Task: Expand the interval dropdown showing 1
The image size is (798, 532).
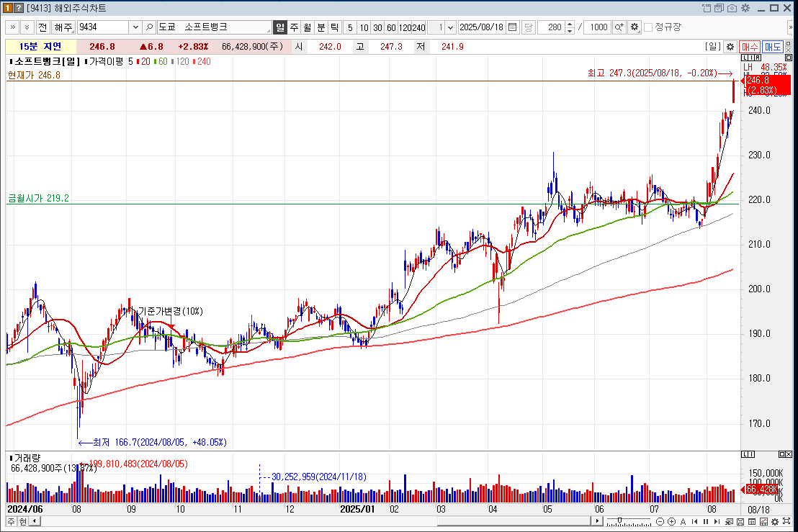Action: [x=451, y=27]
